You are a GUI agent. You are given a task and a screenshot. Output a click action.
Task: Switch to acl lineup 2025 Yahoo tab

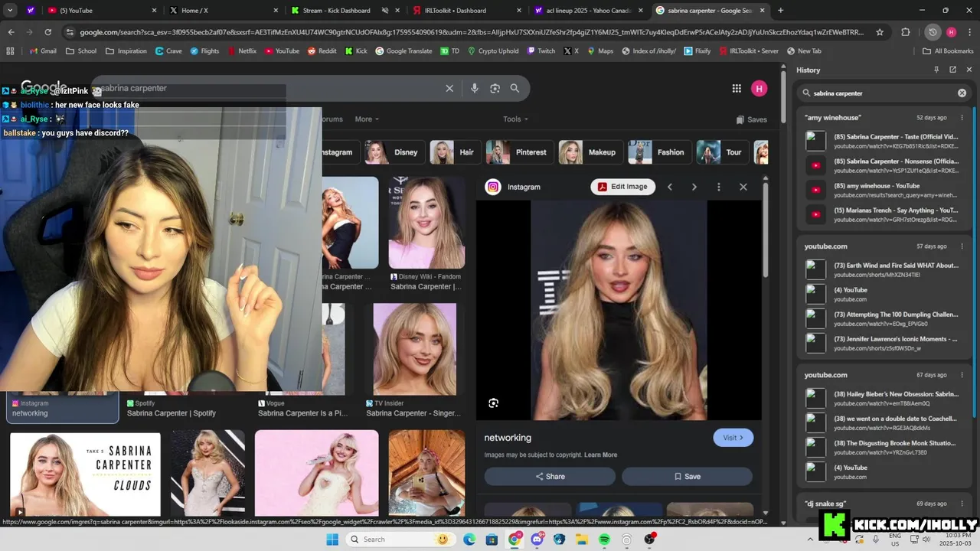588,11
